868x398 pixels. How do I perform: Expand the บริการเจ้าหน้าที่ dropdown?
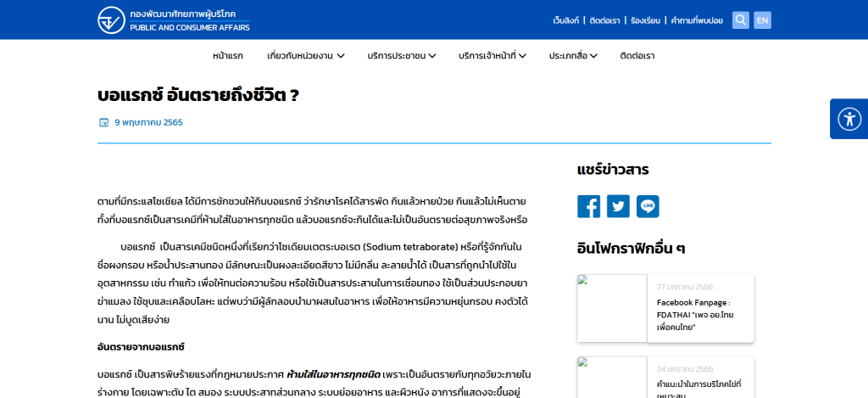(492, 56)
